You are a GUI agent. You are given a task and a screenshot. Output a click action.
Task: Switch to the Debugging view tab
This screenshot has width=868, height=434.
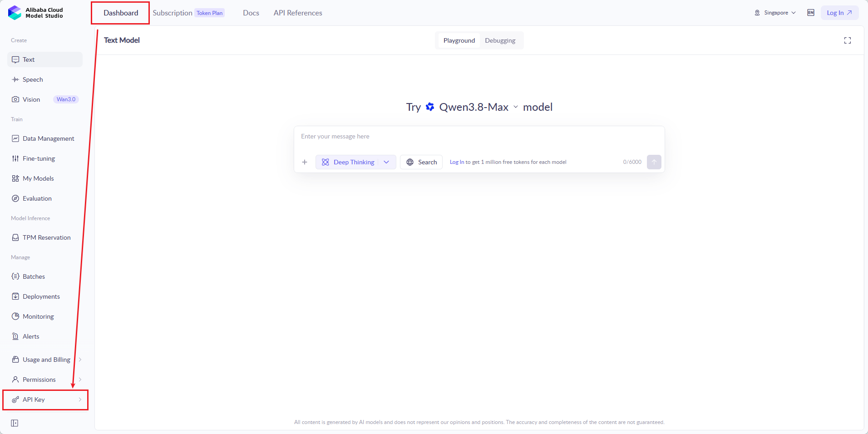pos(500,40)
